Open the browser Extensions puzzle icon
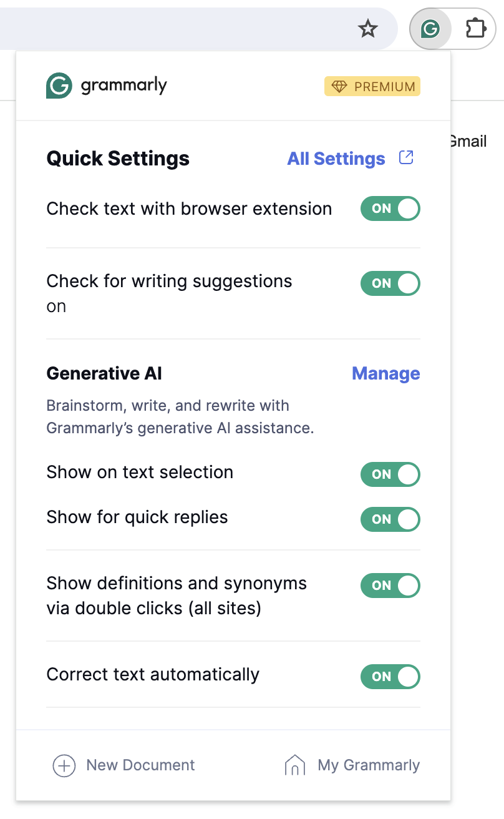 (x=476, y=29)
